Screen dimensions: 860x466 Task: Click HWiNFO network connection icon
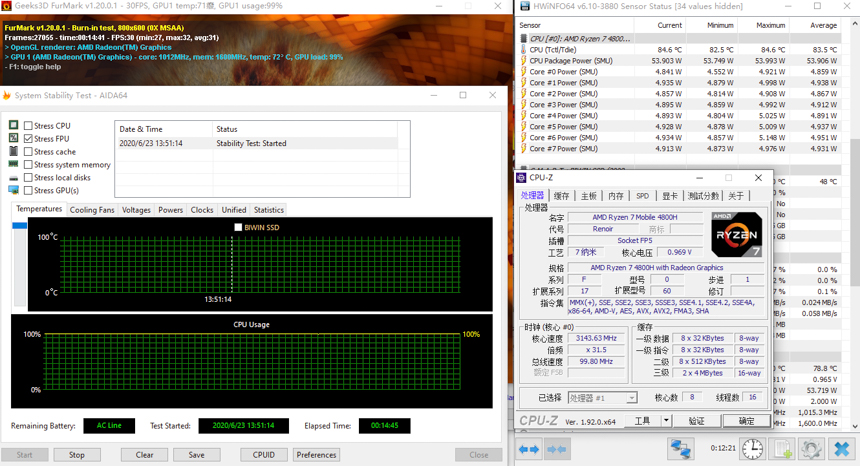(681, 450)
